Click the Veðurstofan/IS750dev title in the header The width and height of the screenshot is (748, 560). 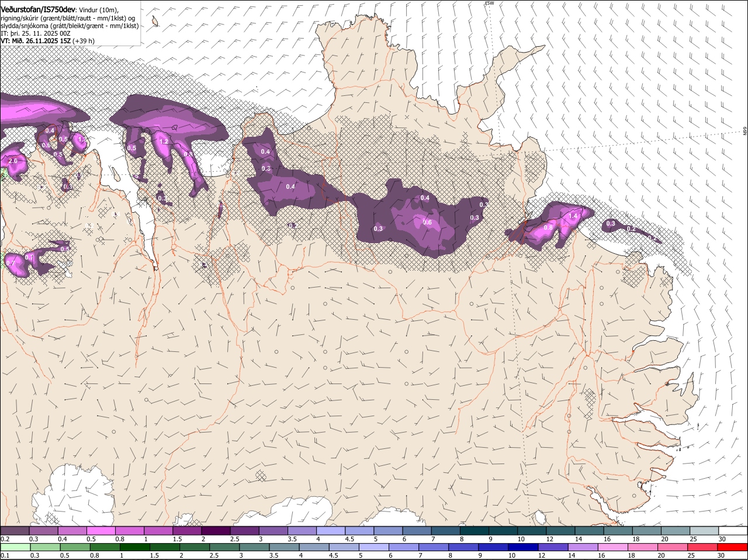tap(38, 9)
